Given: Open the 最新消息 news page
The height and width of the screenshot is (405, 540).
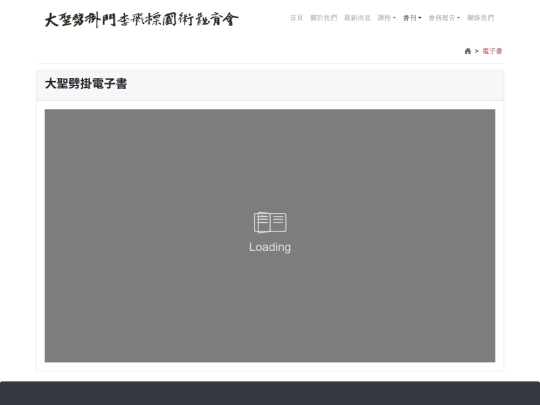Looking at the screenshot, I should [357, 18].
